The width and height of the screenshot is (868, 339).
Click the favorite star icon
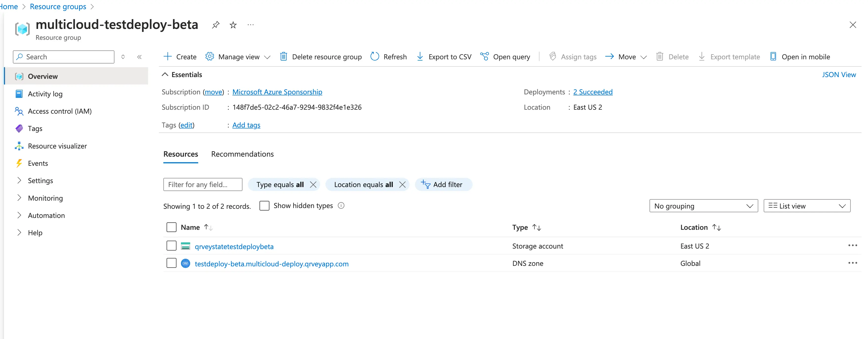(x=233, y=25)
